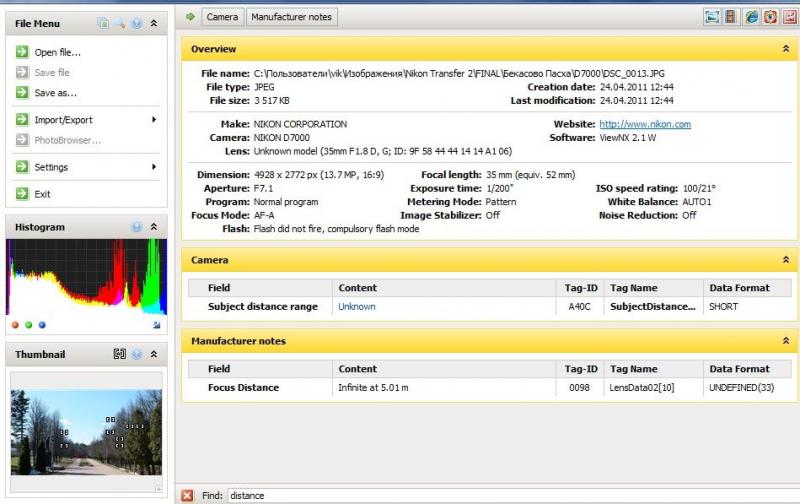Viewport: 800px width, 504px height.
Task: Click the UNDEFINED(33) data format cell
Action: [x=741, y=388]
